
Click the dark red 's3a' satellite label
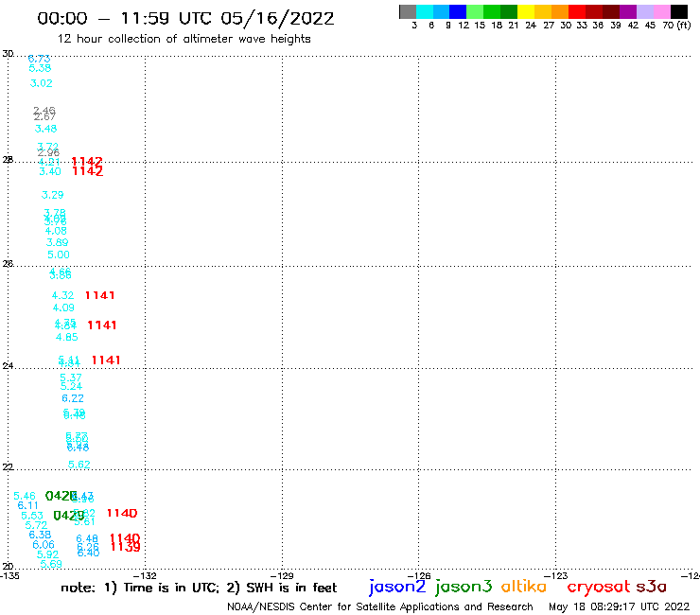tap(651, 587)
